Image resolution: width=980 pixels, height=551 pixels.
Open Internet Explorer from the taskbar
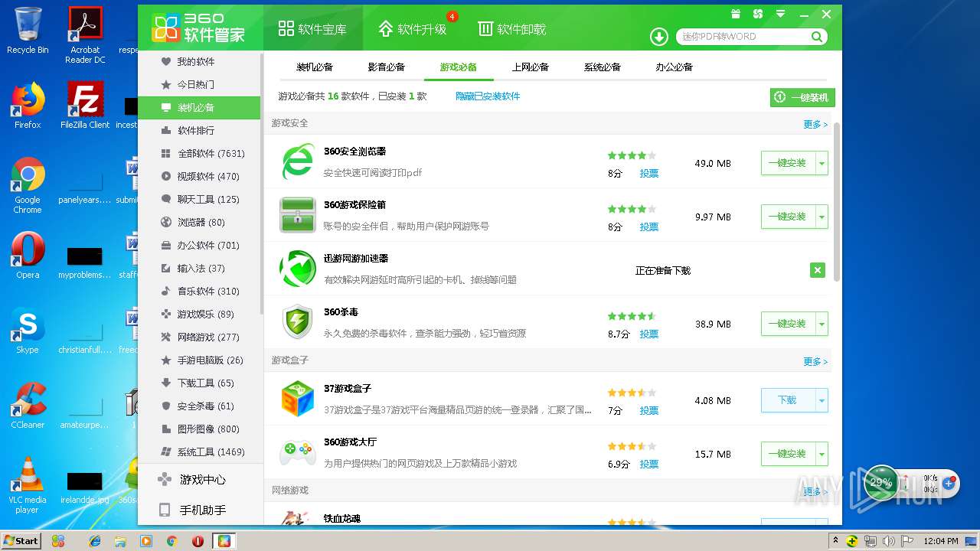[95, 541]
